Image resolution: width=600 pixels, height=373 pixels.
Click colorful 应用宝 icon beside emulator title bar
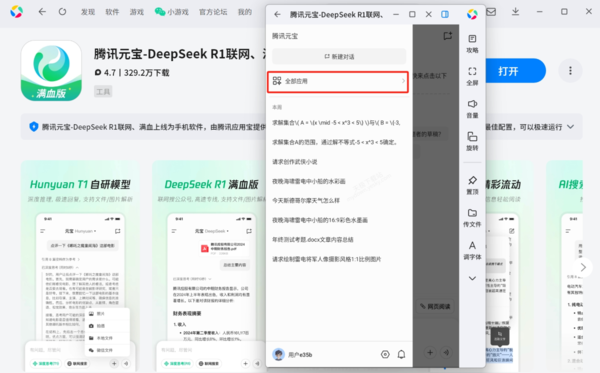tap(472, 14)
